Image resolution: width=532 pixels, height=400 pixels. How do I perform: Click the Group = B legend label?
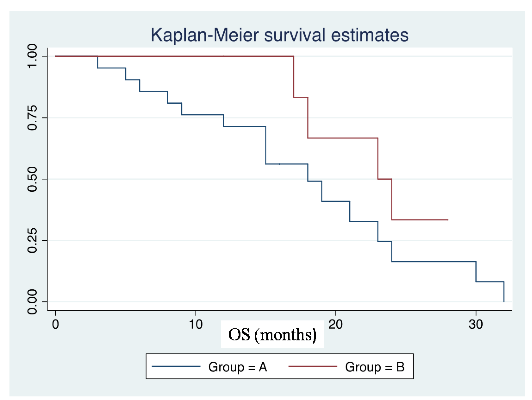pos(375,367)
